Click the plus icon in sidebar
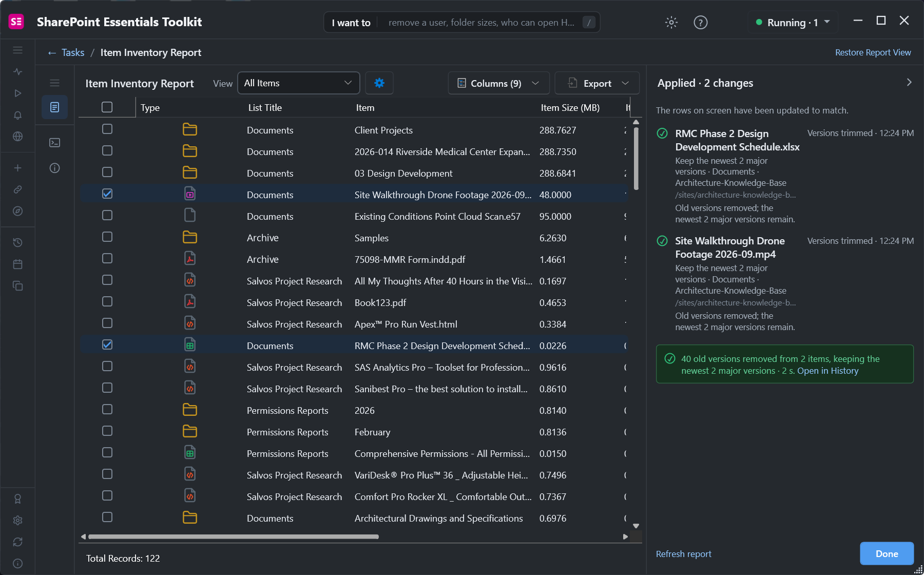Viewport: 924px width, 575px height. tap(18, 168)
